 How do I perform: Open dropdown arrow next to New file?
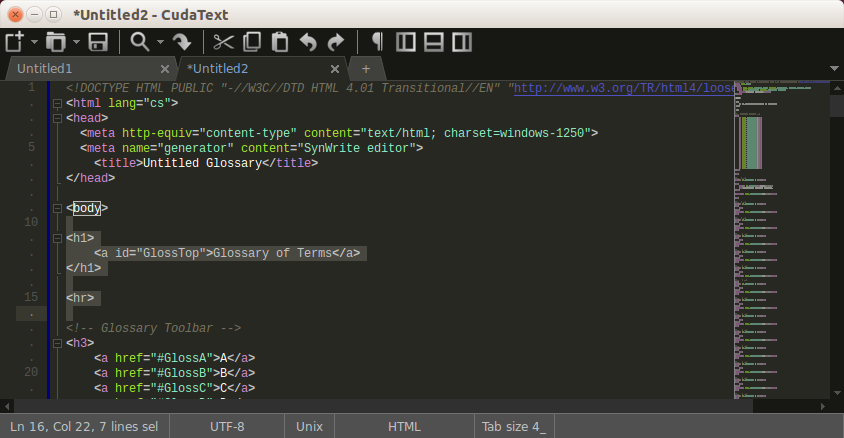[34, 42]
